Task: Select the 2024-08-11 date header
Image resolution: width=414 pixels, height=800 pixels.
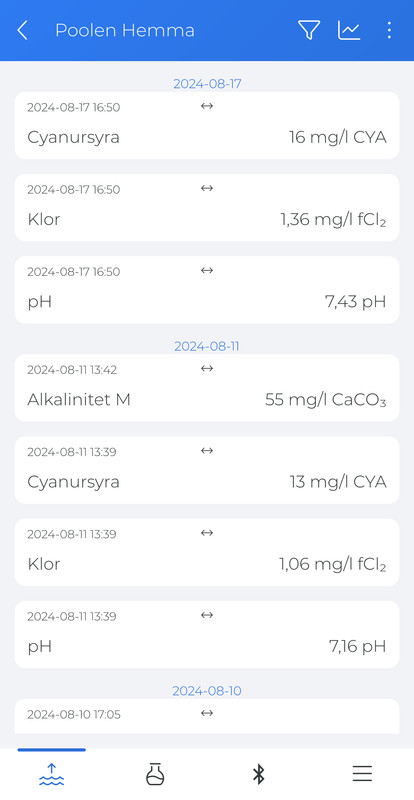Action: pos(207,346)
